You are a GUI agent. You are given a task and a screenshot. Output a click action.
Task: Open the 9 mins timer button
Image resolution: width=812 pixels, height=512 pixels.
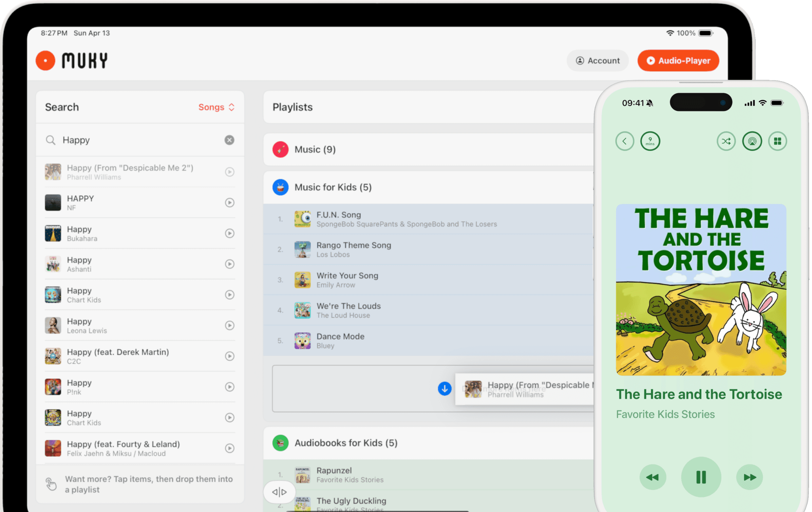pyautogui.click(x=650, y=141)
